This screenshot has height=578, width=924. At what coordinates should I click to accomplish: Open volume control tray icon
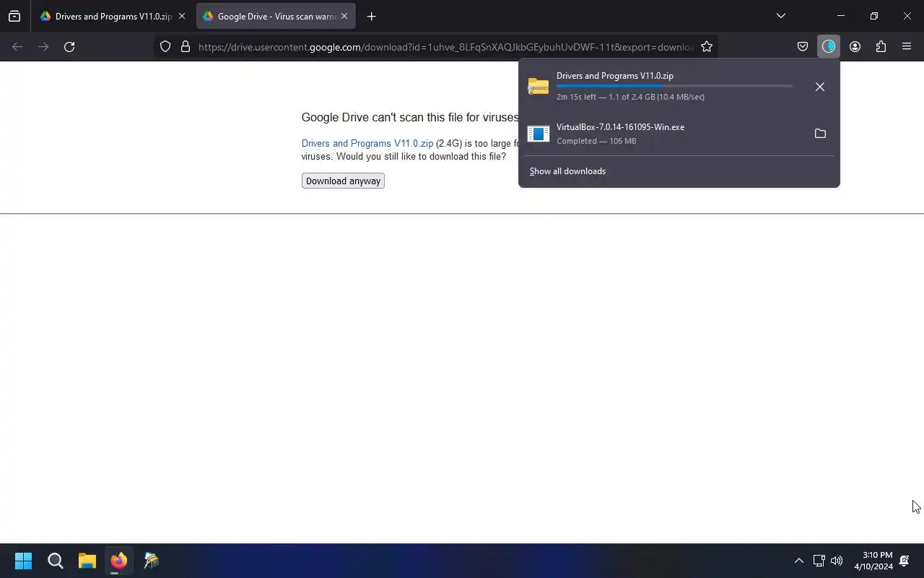pos(837,561)
